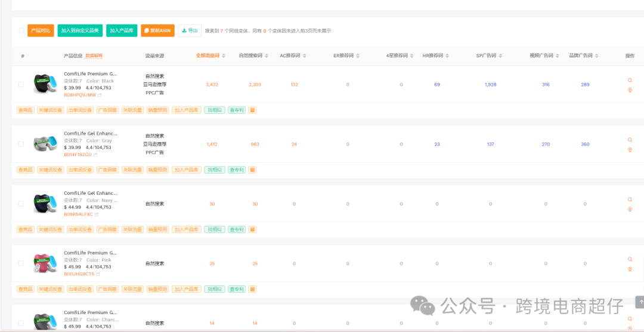Click 找相似 under the Pink product

[215, 289]
